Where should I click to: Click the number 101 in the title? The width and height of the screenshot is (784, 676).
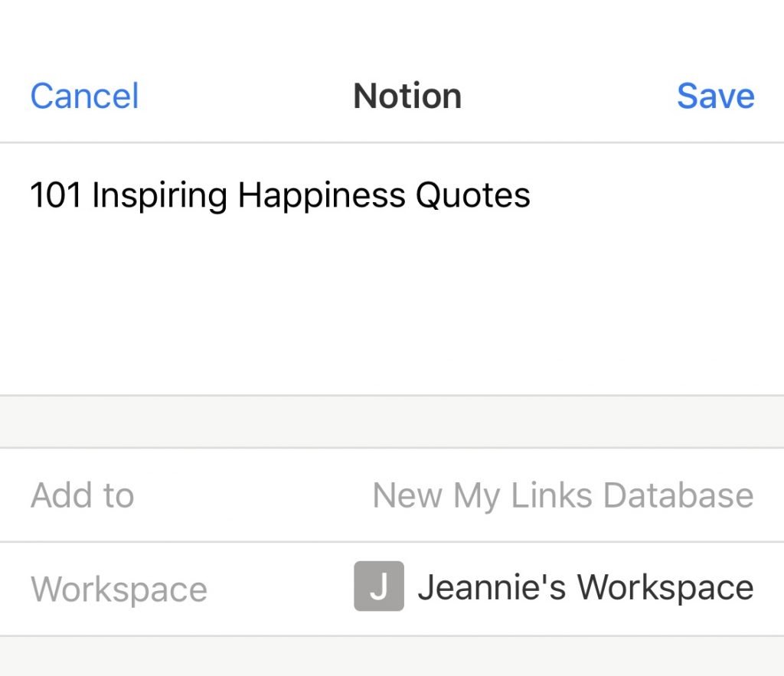point(56,195)
